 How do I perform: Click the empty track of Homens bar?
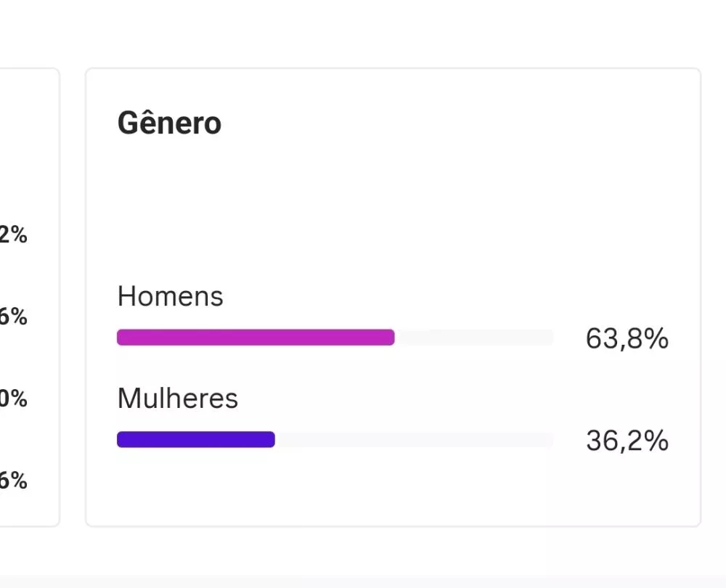tap(473, 338)
